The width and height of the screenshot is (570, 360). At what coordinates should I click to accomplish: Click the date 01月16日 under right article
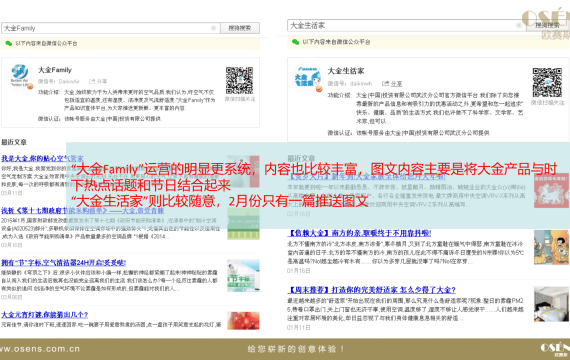pos(299,271)
